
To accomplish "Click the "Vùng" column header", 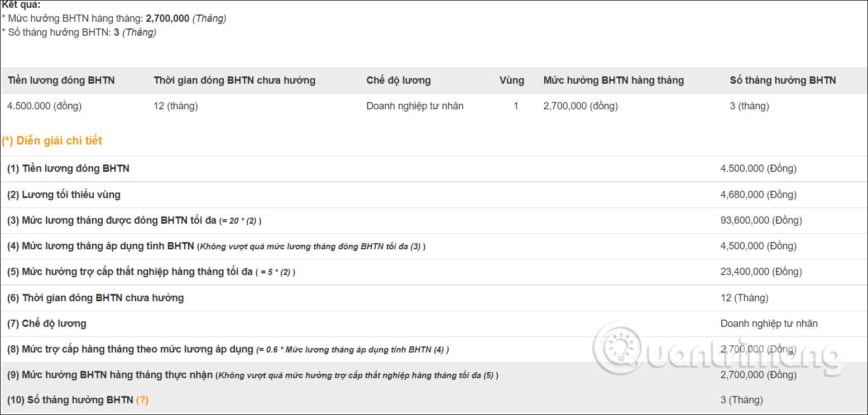I will (x=512, y=80).
